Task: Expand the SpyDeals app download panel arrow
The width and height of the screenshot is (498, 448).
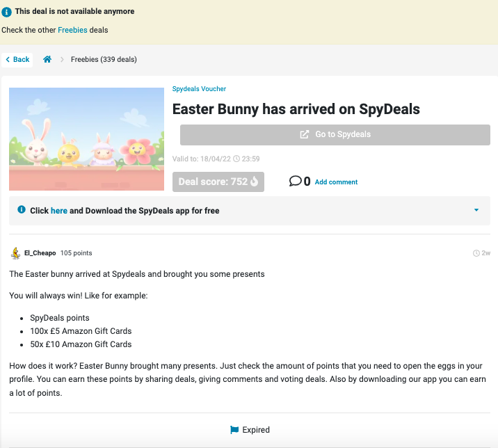Action: tap(476, 210)
